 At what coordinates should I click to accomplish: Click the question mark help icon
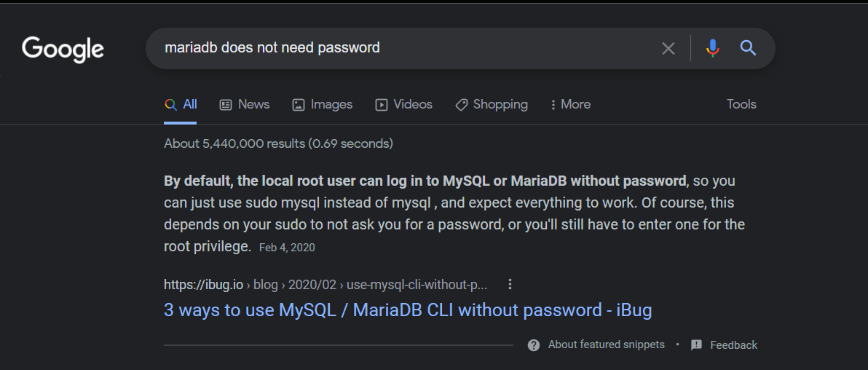[x=534, y=345]
